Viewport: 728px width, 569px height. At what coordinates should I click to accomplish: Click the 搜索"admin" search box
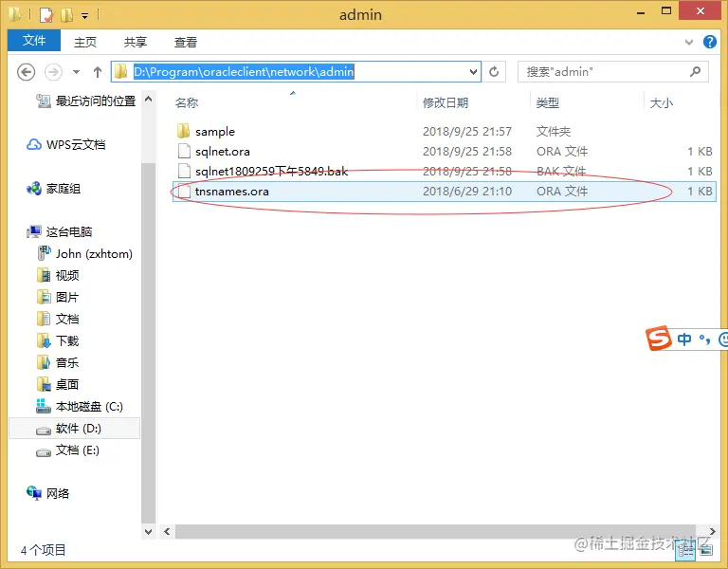point(613,71)
